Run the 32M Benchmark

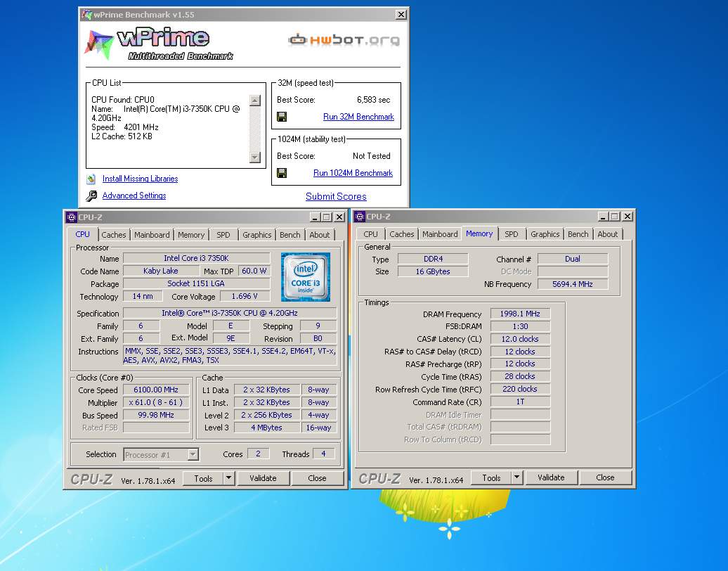[358, 117]
